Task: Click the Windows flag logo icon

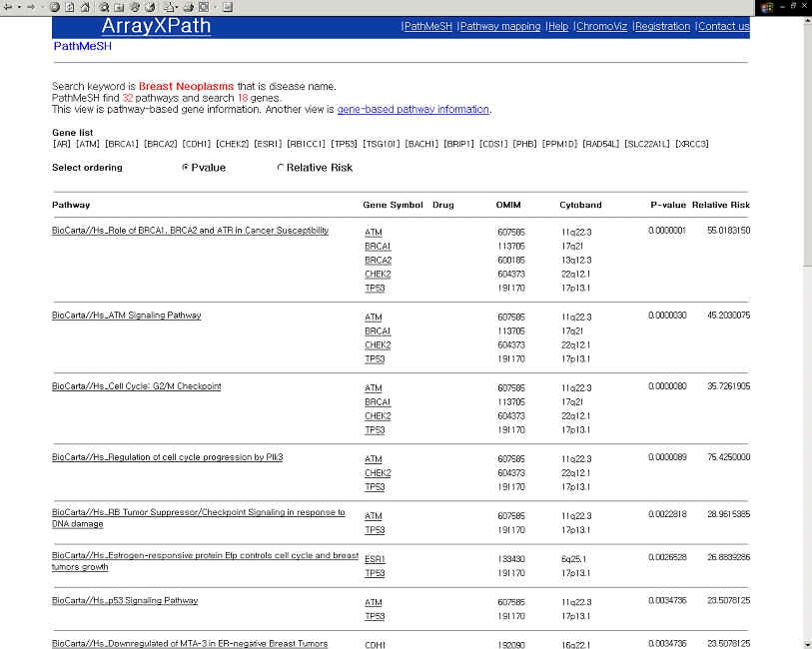Action: pyautogui.click(x=767, y=7)
